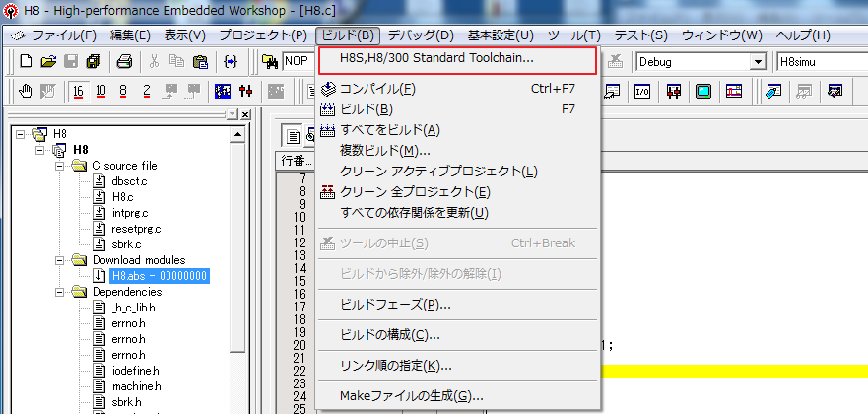Toggle binary (2) radix display
Screen dimensions: 868x414
(146, 91)
